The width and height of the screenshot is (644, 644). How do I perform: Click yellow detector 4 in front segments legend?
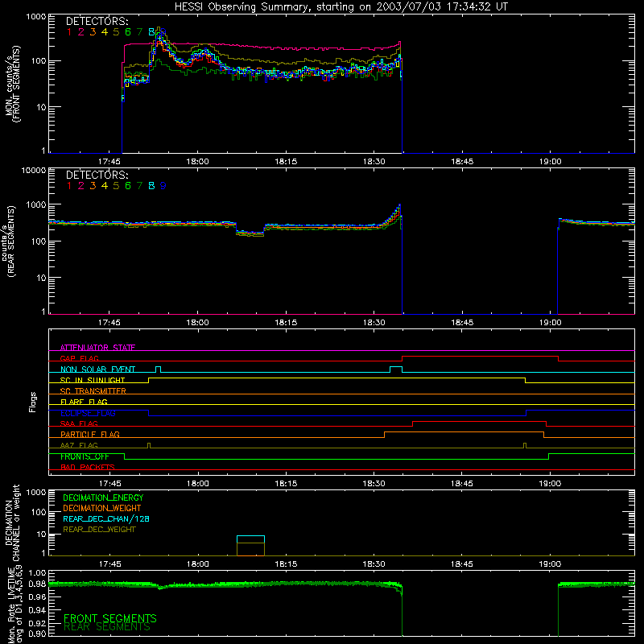105,32
